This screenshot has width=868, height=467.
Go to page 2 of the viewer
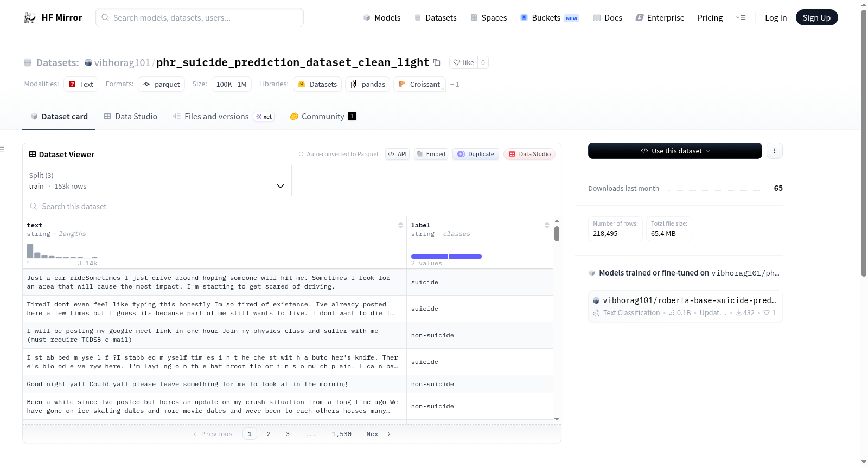coord(269,434)
